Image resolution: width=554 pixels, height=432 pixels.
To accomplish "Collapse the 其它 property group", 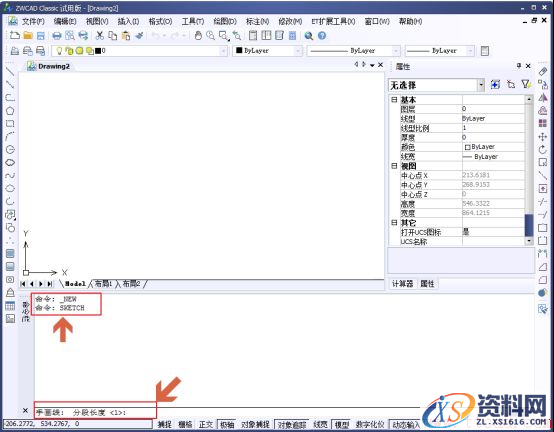I will click(x=394, y=223).
